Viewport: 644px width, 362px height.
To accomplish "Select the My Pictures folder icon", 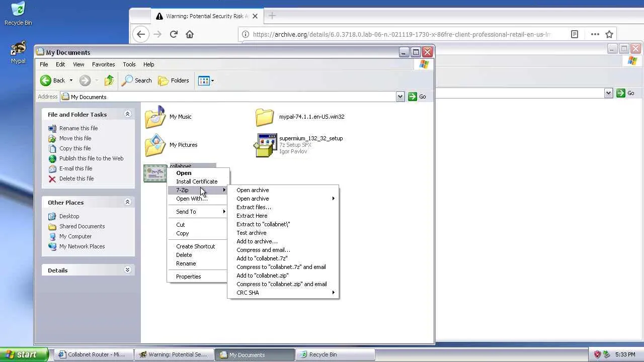I will coord(155,145).
